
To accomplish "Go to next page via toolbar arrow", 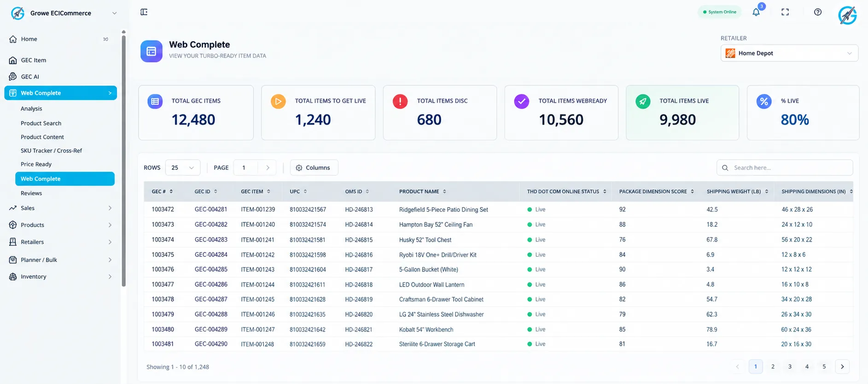I will coord(268,168).
